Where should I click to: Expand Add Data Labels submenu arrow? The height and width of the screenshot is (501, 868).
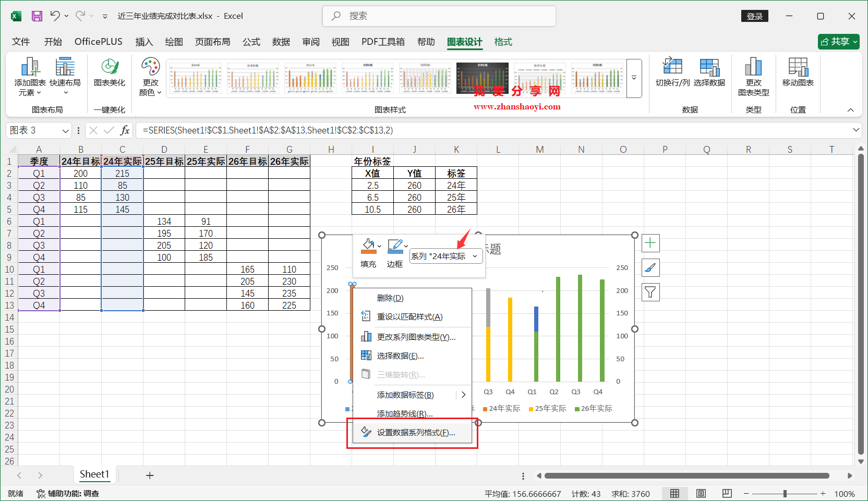click(463, 395)
